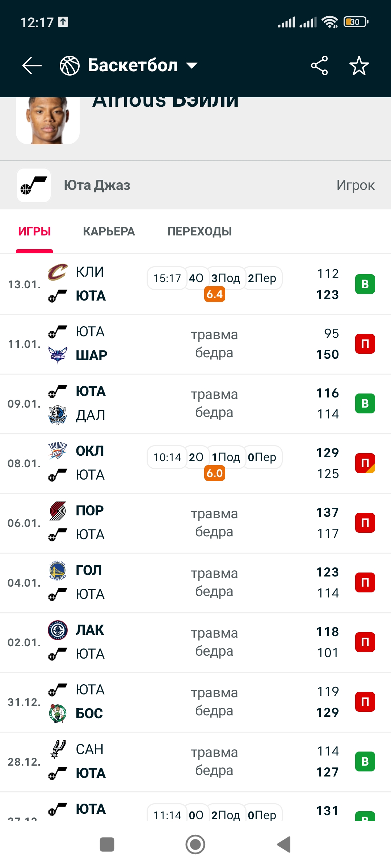The width and height of the screenshot is (391, 868).
Task: Add player to favorites with star
Action: [359, 65]
